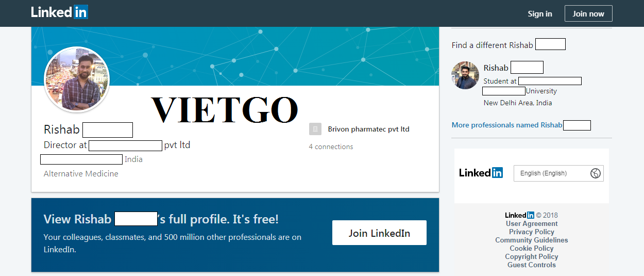The image size is (644, 276).
Task: Open the Cookie Policy link
Action: click(532, 248)
